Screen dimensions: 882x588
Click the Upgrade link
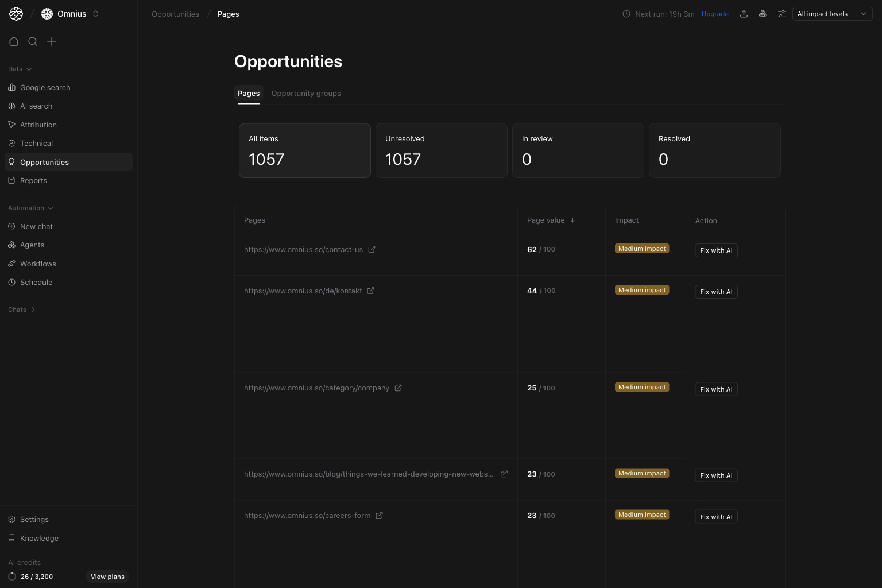point(715,13)
